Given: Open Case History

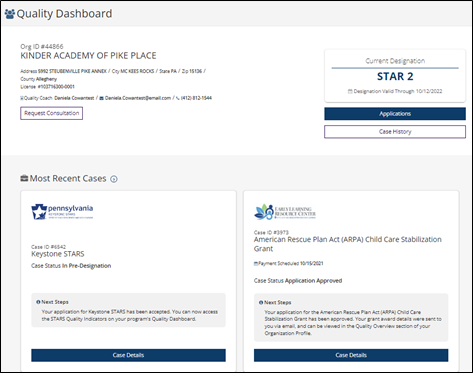Looking at the screenshot, I should tap(395, 132).
